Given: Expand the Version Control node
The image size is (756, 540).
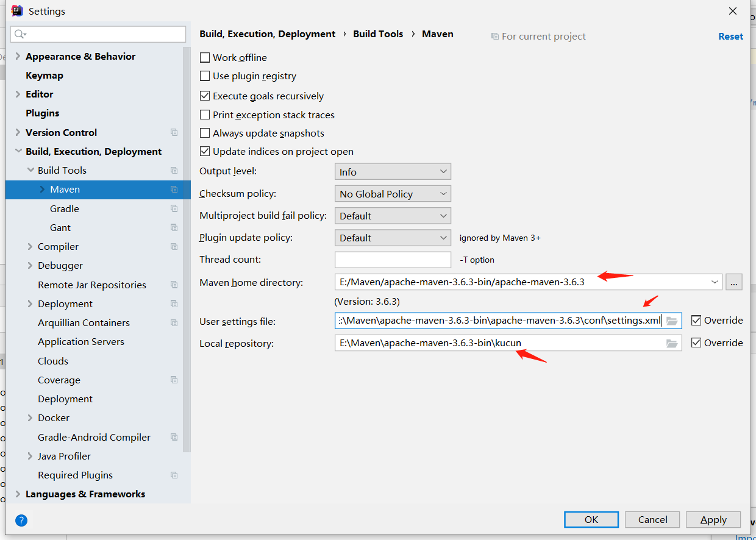Looking at the screenshot, I should [18, 132].
